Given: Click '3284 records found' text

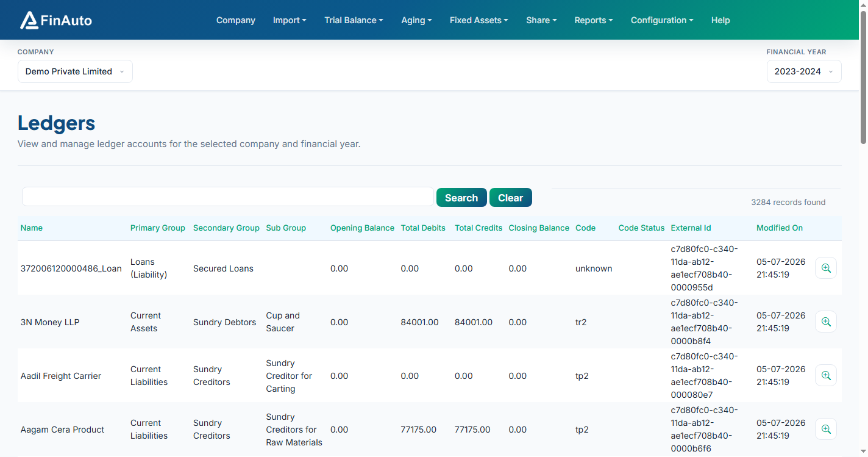Looking at the screenshot, I should click(x=788, y=202).
